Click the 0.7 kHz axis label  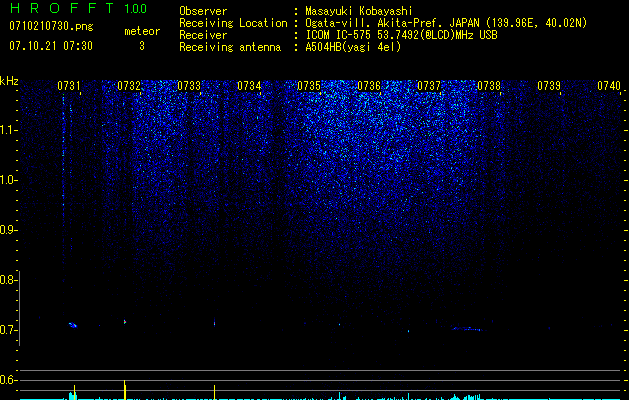click(7, 330)
